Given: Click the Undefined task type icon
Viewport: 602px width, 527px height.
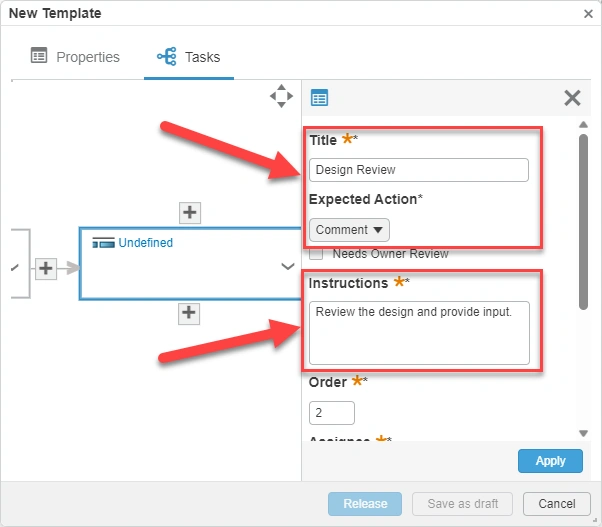Looking at the screenshot, I should pyautogui.click(x=103, y=243).
